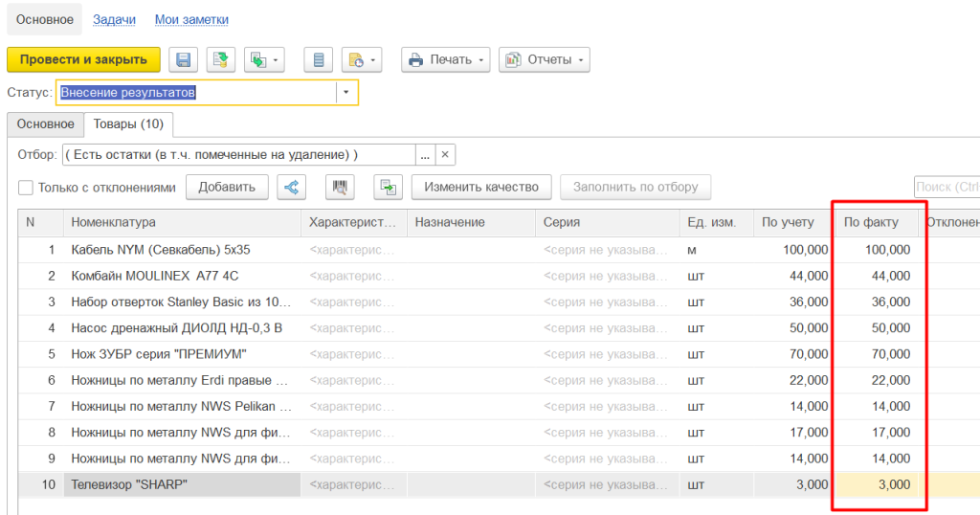Screen dimensions: 980x515
Task: Switch to the Товары (10) tab
Action: pyautogui.click(x=128, y=123)
